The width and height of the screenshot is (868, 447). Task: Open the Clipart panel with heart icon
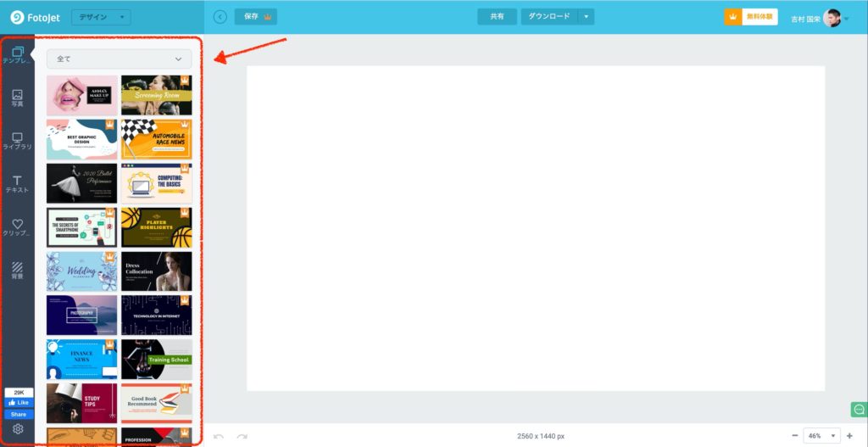click(17, 227)
